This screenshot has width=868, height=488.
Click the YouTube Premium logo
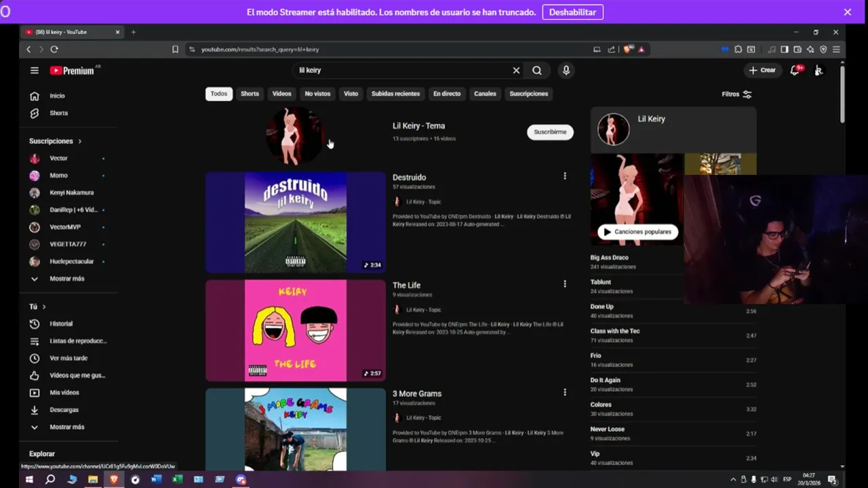(x=72, y=70)
